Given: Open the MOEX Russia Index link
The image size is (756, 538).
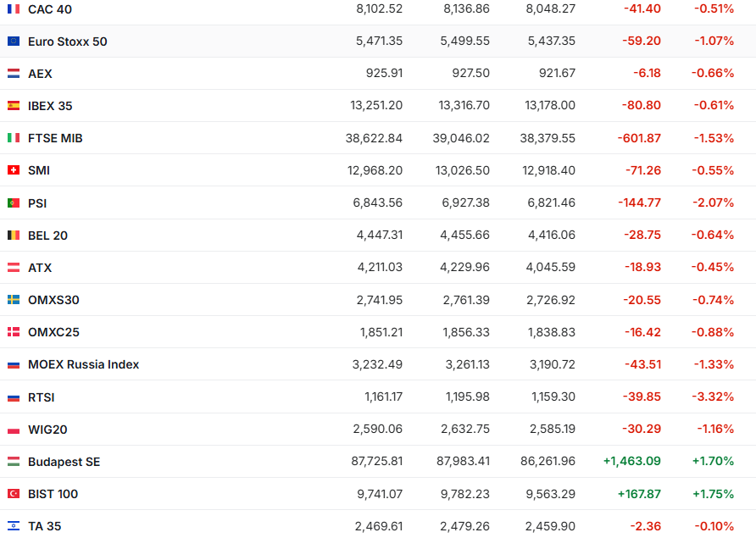Looking at the screenshot, I should click(x=83, y=364).
